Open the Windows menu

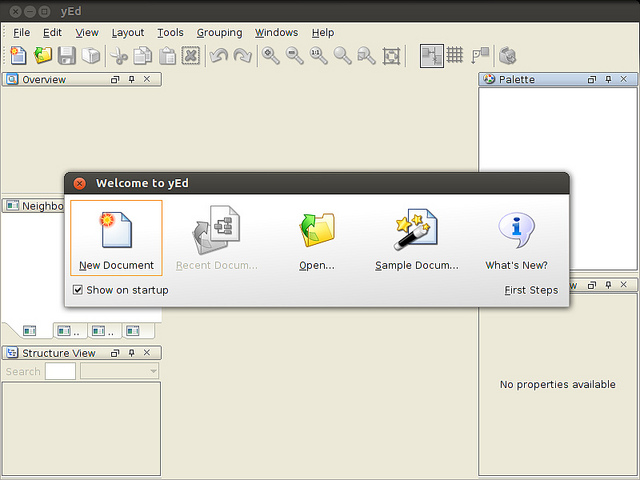pos(276,33)
